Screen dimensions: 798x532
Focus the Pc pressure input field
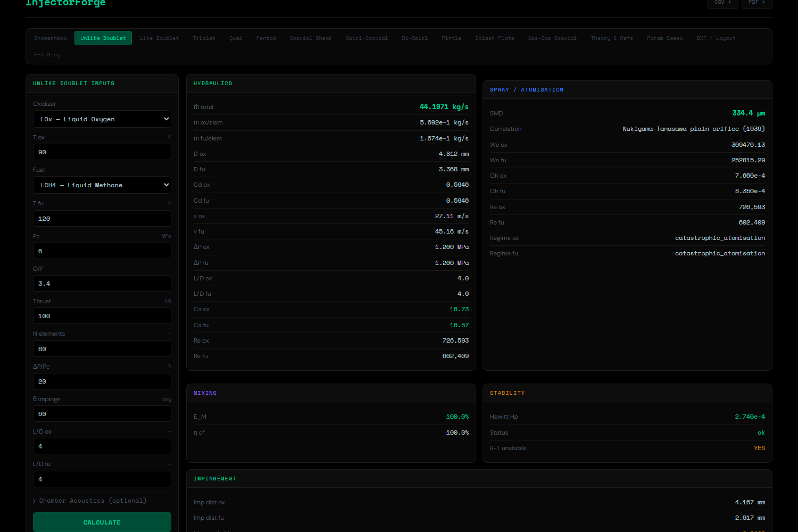(x=102, y=251)
